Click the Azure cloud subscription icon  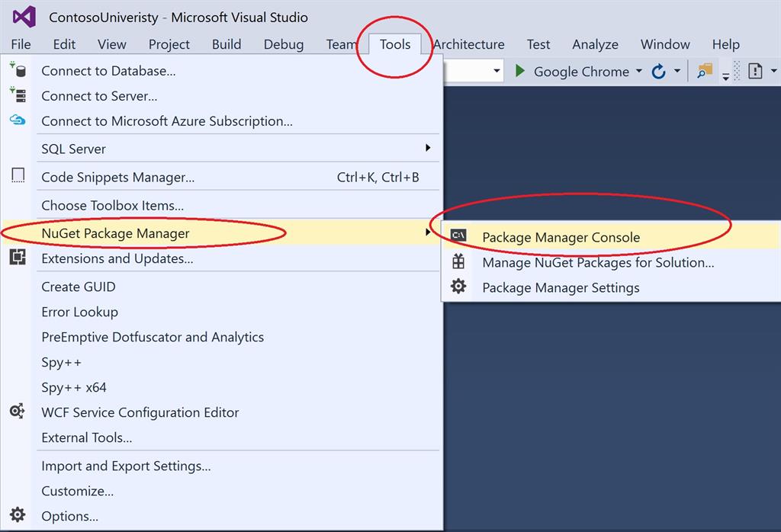pos(18,120)
